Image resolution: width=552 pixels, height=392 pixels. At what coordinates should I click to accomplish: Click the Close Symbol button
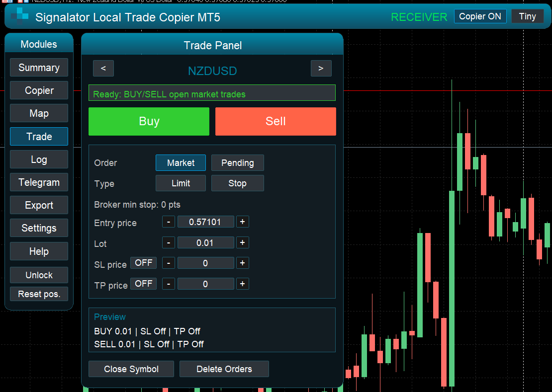coord(131,369)
